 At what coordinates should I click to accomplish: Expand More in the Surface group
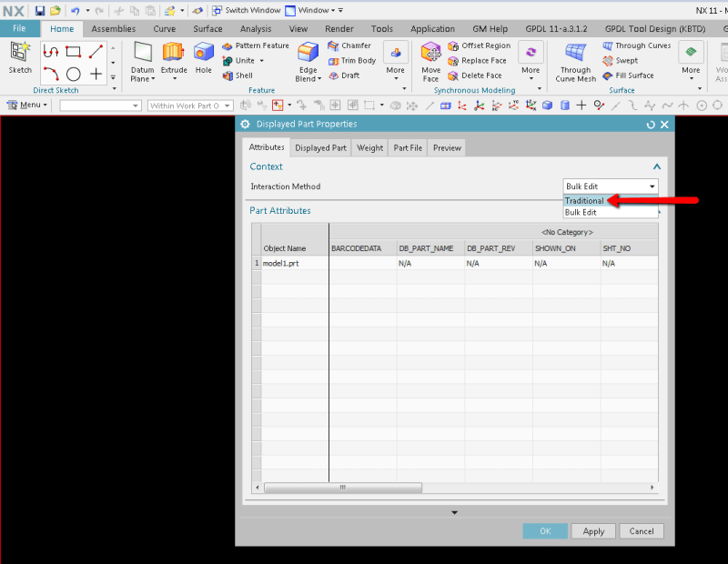click(x=691, y=59)
